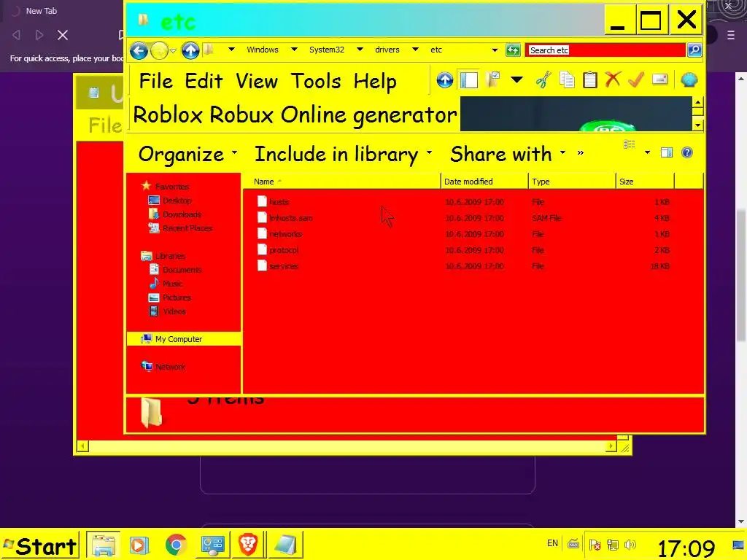747x560 pixels.
Task: Click the Change your view icon
Action: tap(630, 144)
